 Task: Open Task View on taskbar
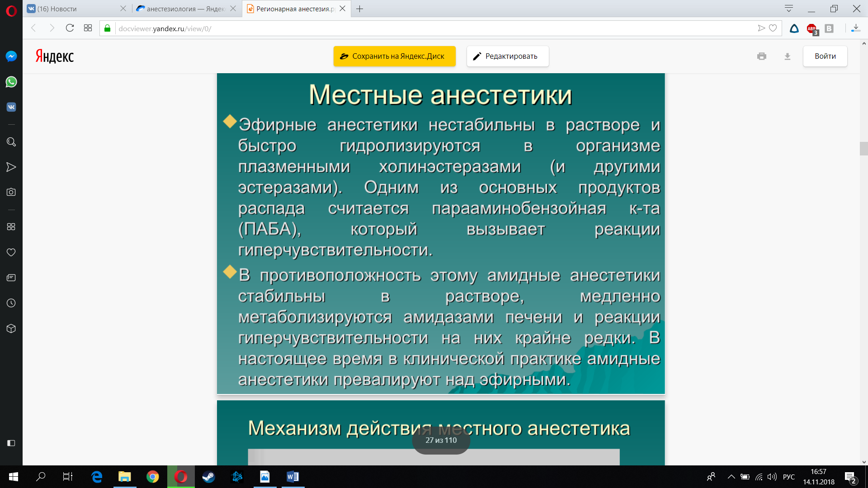pyautogui.click(x=68, y=477)
